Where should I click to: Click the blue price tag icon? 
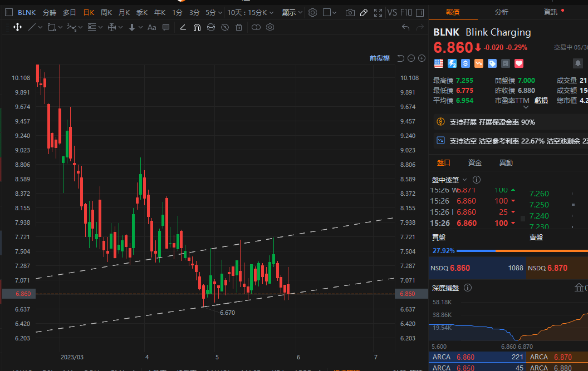pyautogui.click(x=492, y=63)
